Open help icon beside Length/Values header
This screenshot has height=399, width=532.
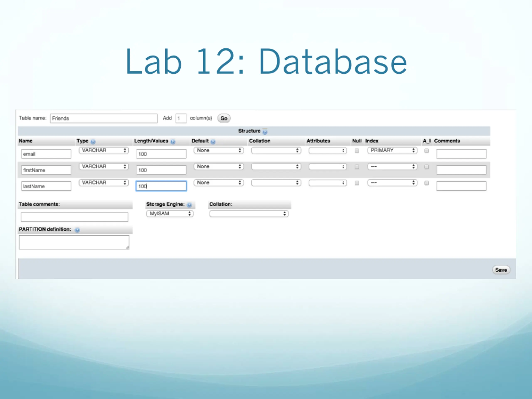coord(173,142)
